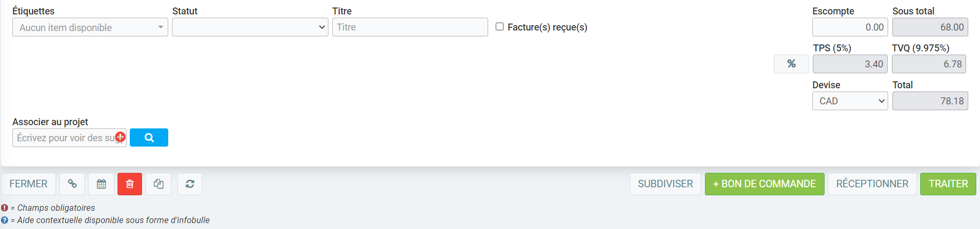
Task: Expand the Étiquettes dropdown
Action: pos(90,27)
